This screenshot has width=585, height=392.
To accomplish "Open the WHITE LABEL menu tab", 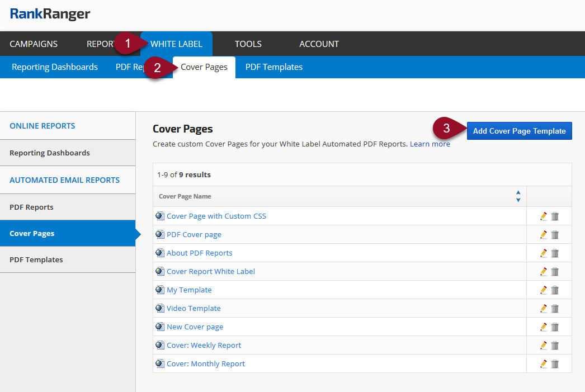I will (176, 44).
